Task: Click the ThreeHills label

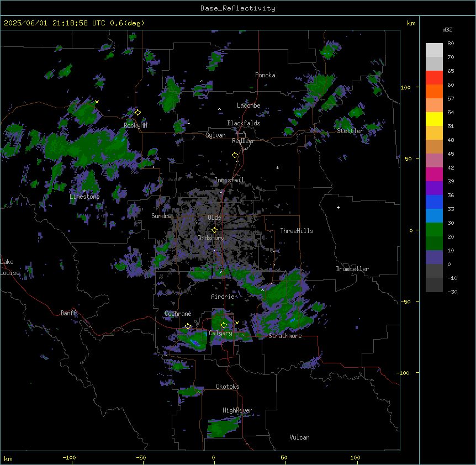Action: [297, 231]
